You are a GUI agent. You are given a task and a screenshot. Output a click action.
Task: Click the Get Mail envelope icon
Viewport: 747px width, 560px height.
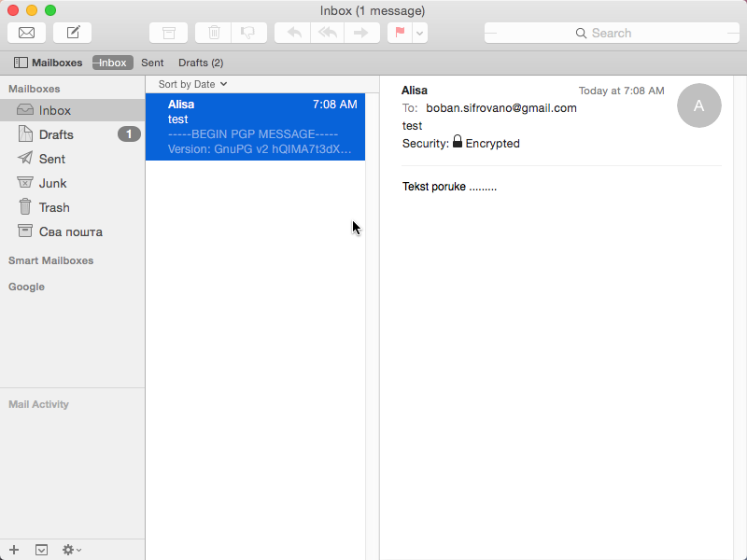click(x=27, y=33)
